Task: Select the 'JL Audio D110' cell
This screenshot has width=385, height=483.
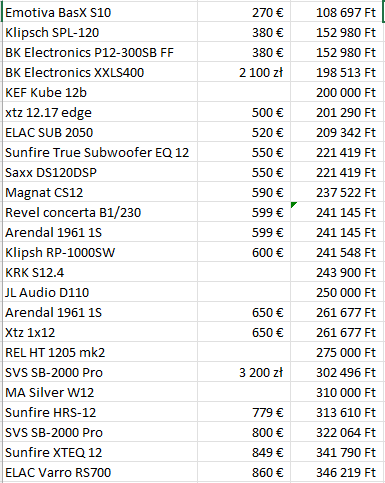Action: [100, 292]
